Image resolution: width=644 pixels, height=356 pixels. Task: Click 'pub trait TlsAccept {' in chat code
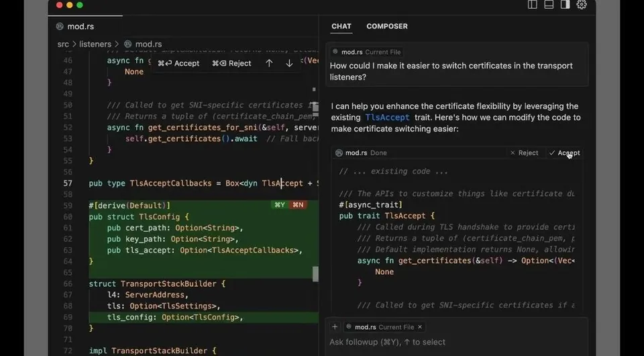point(387,216)
